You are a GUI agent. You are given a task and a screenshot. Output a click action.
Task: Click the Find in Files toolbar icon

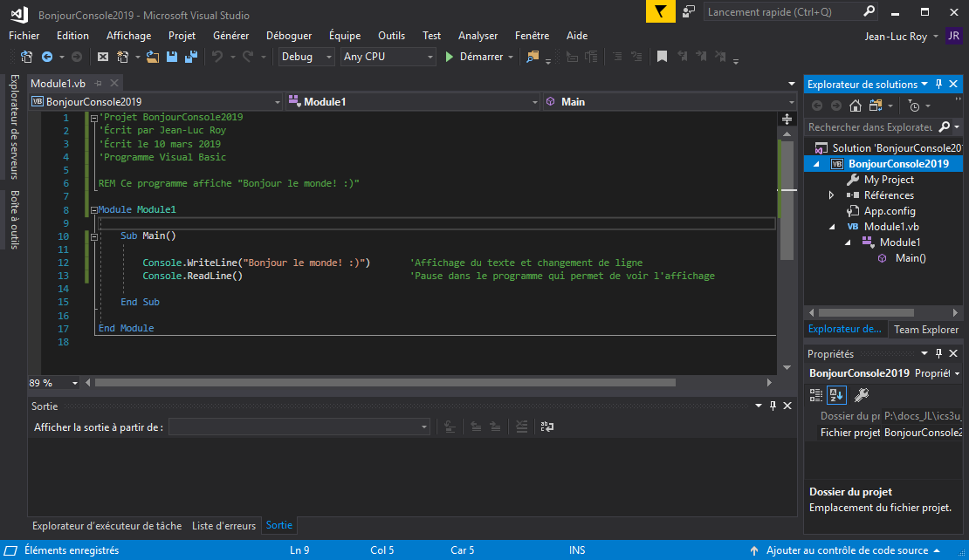(533, 57)
